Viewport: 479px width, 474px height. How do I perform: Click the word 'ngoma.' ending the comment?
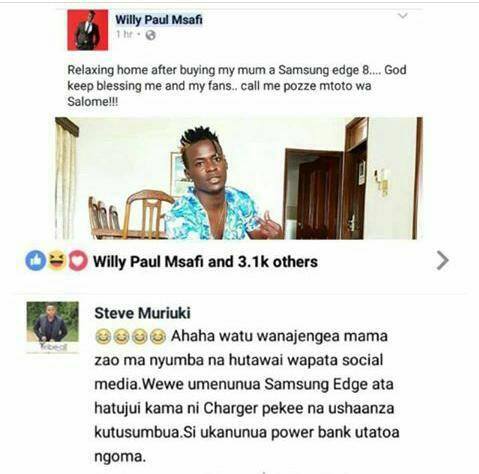point(120,457)
